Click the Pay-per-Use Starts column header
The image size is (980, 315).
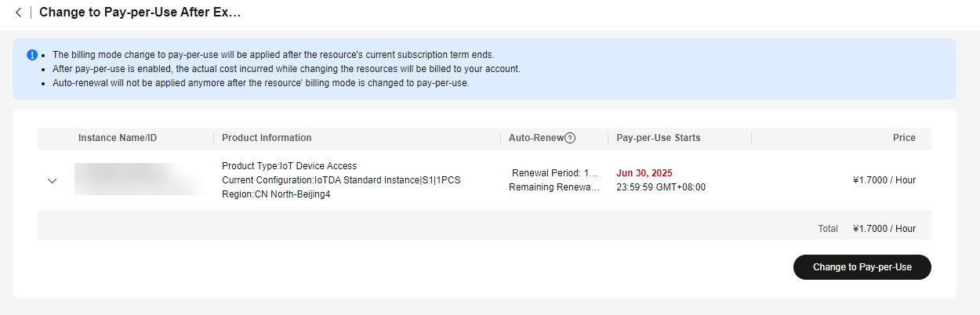659,138
